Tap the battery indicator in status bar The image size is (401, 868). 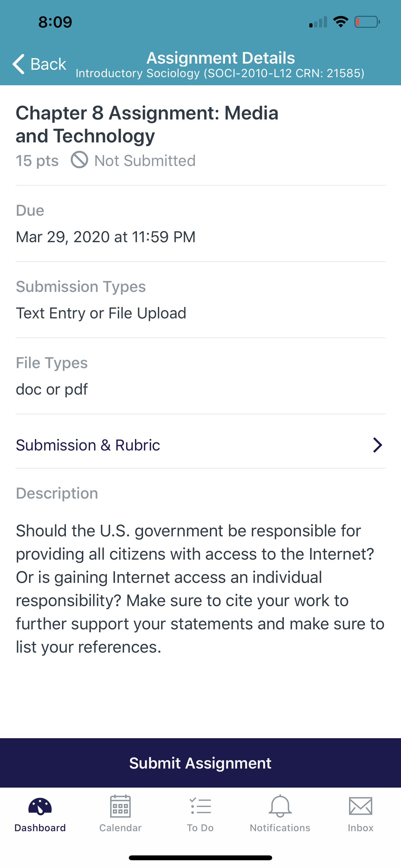point(367,22)
